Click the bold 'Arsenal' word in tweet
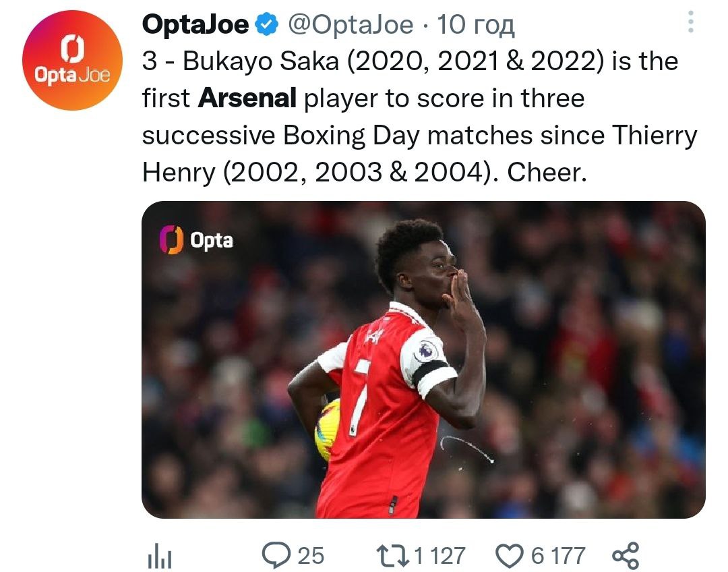The height and width of the screenshot is (572, 728). tap(247, 98)
